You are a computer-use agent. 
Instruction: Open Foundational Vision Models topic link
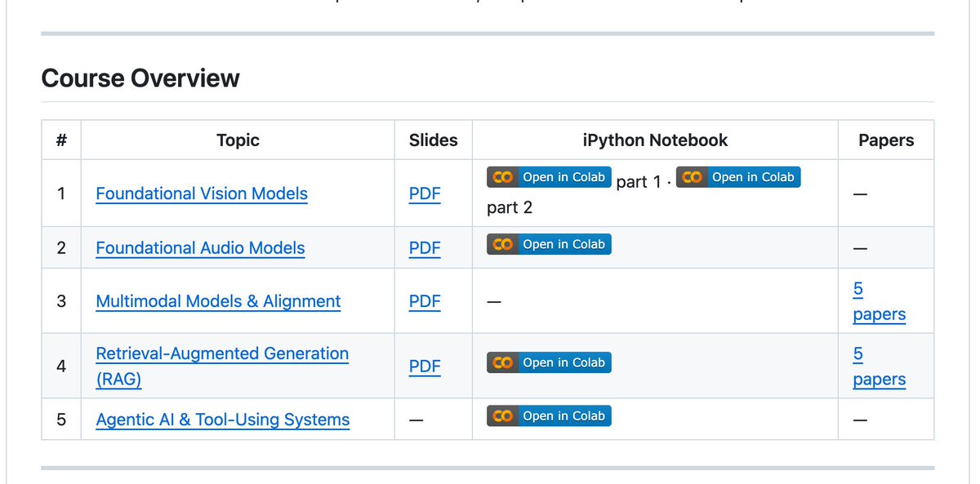coord(202,193)
